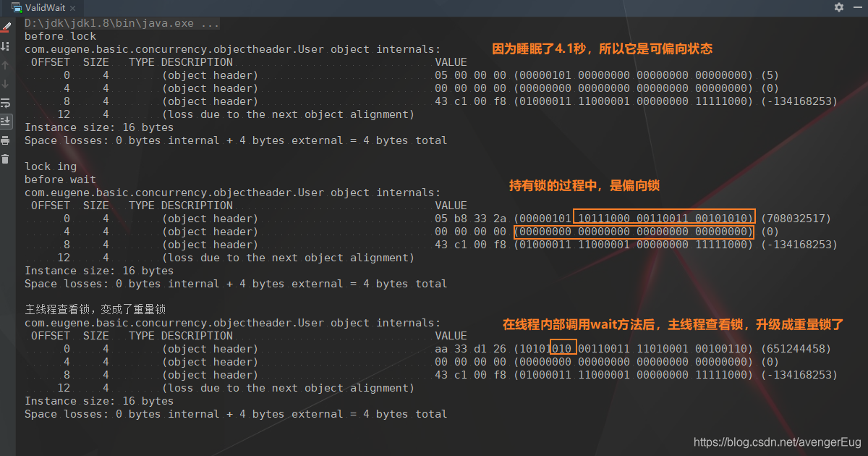Click the header row with value 651244458

click(427, 349)
